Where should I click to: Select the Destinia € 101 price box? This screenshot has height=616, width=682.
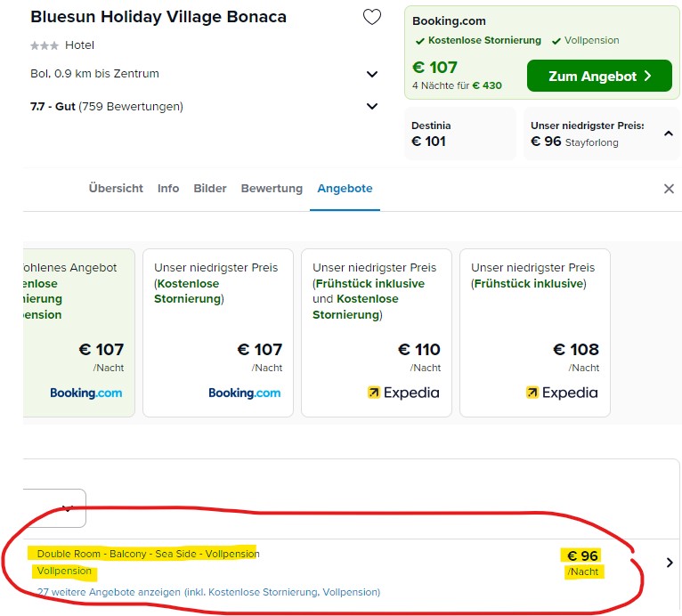click(460, 134)
